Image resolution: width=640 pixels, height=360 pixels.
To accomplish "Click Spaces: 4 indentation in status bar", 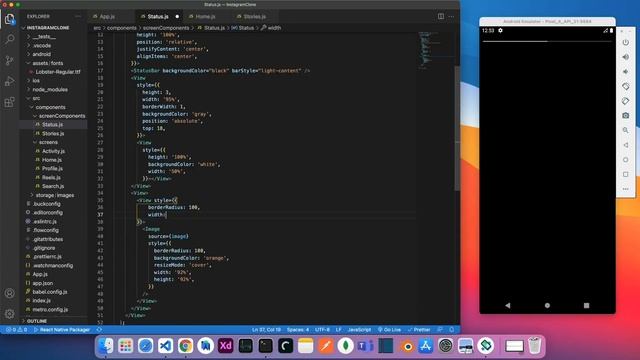I will pos(298,330).
